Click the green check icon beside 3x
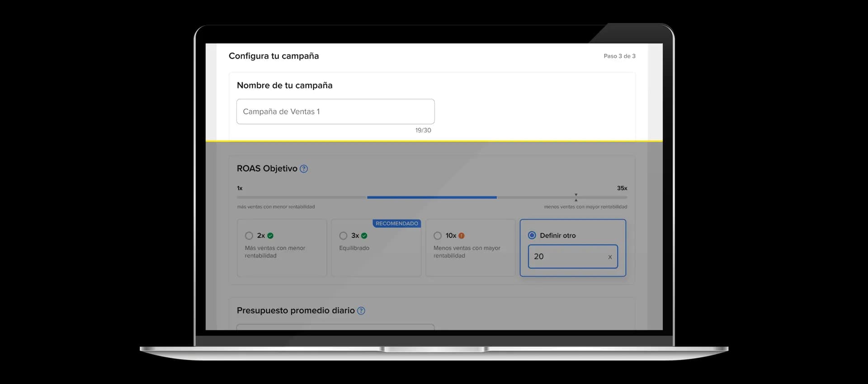 [x=364, y=236]
